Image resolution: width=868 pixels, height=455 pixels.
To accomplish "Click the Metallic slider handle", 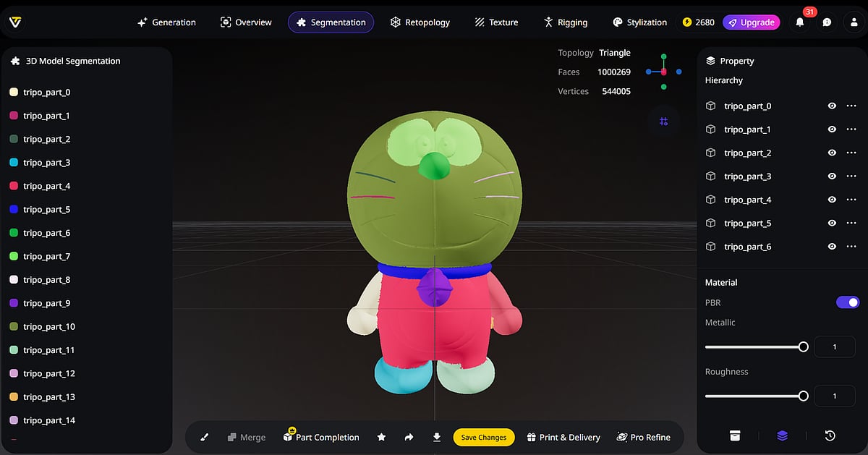I will point(803,347).
